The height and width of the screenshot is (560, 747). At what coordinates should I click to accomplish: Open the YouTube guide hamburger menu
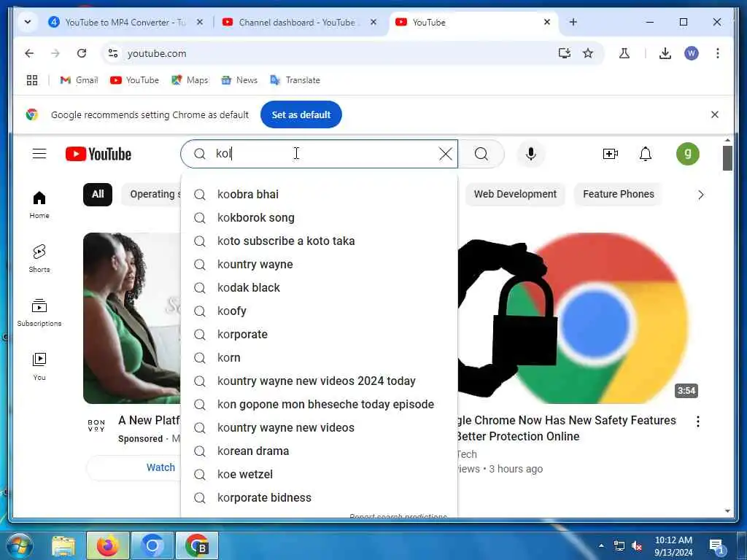click(39, 154)
